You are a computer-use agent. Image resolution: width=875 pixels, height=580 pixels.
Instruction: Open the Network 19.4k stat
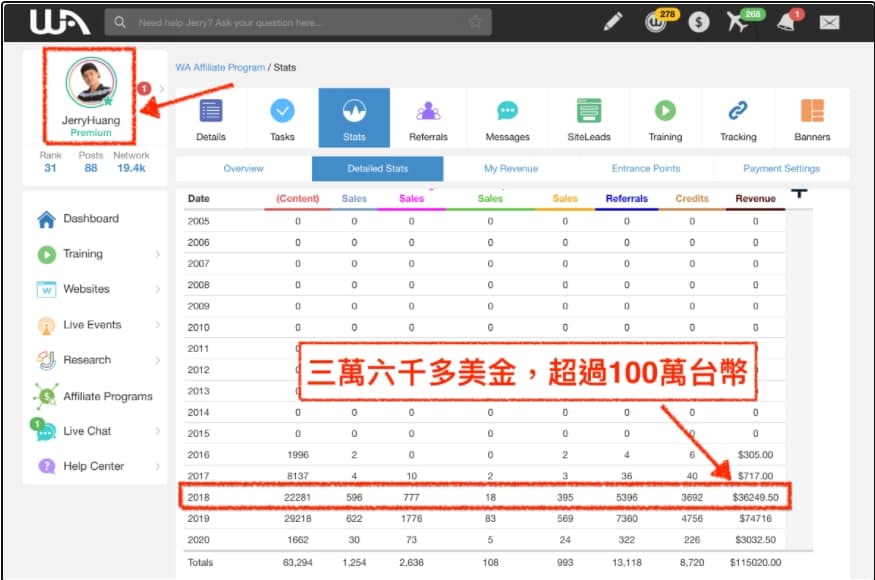(x=131, y=162)
